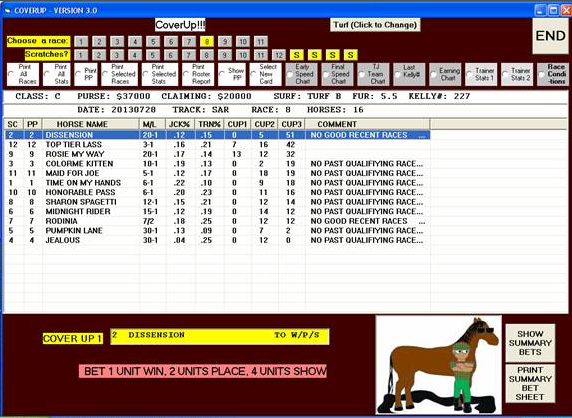
Task: Select Print All Races radio option
Action: (x=23, y=74)
